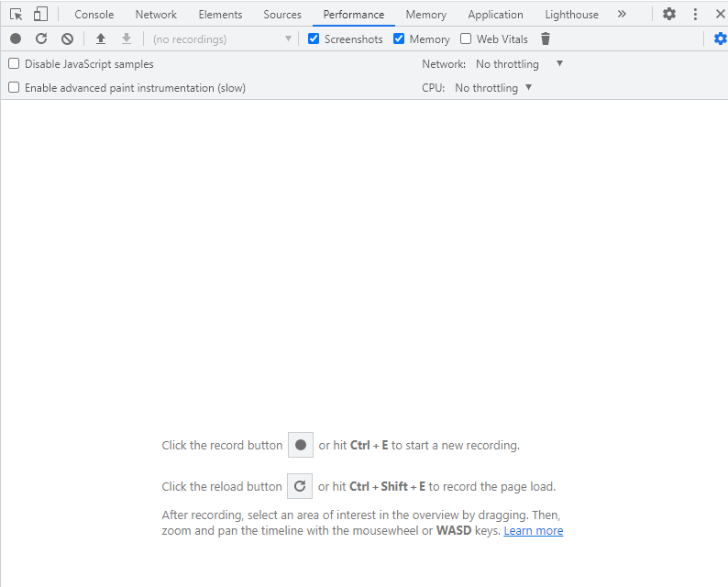Click the toolbar reload and record icon
728x587 pixels.
coord(41,39)
